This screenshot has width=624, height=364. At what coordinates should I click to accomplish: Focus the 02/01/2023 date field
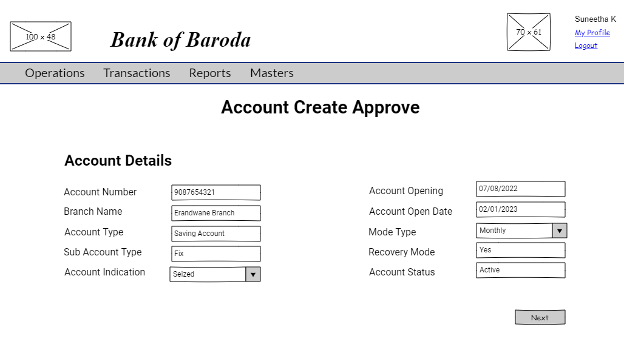520,209
